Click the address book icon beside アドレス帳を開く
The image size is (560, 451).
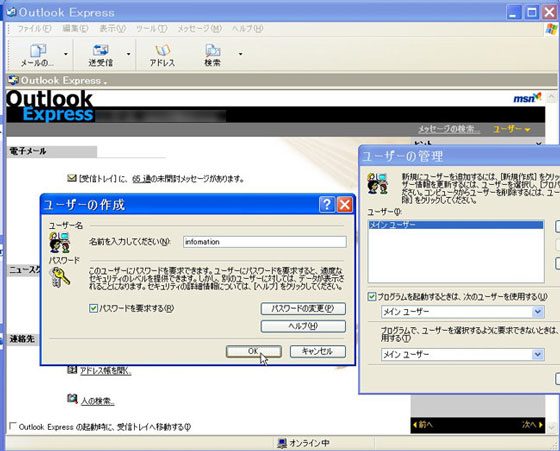tap(72, 370)
